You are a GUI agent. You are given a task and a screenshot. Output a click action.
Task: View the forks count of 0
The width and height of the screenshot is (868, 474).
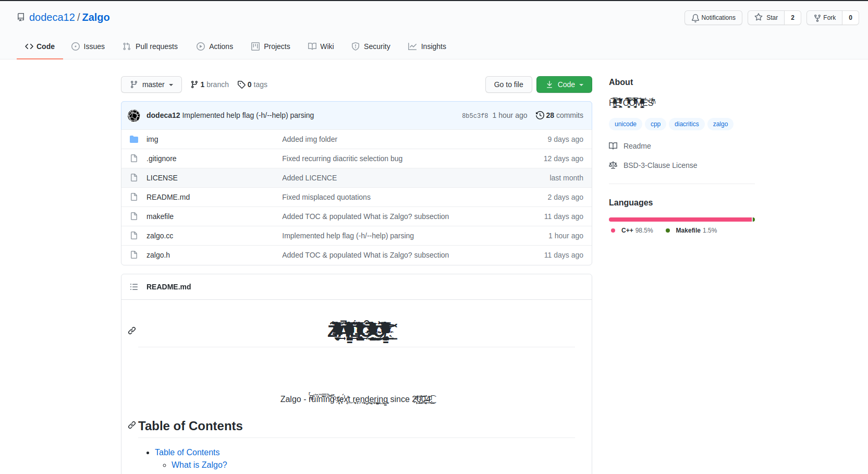(x=850, y=18)
